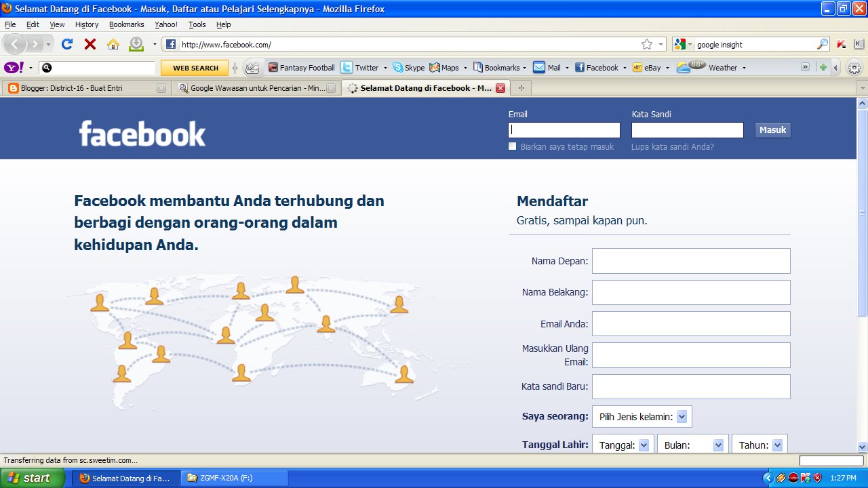The width and height of the screenshot is (868, 488).
Task: Click the browser Back arrow button
Action: (x=14, y=44)
